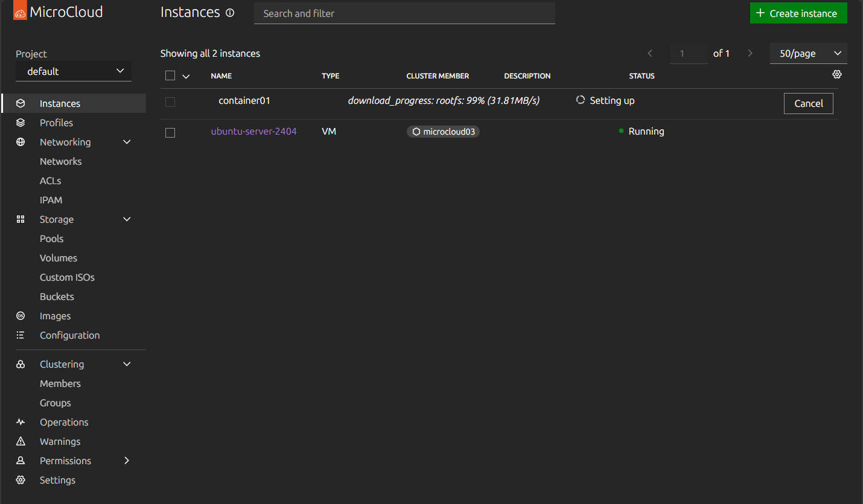The height and width of the screenshot is (504, 863).
Task: Check the ubuntu-server-2404 row checkbox
Action: pyautogui.click(x=170, y=132)
